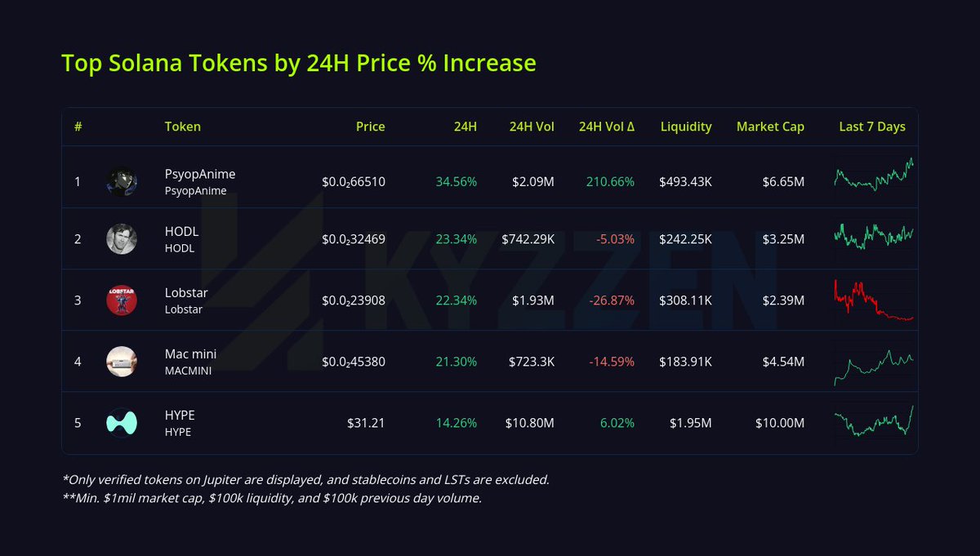
Task: Click the Last 7 Days header
Action: pyautogui.click(x=872, y=127)
